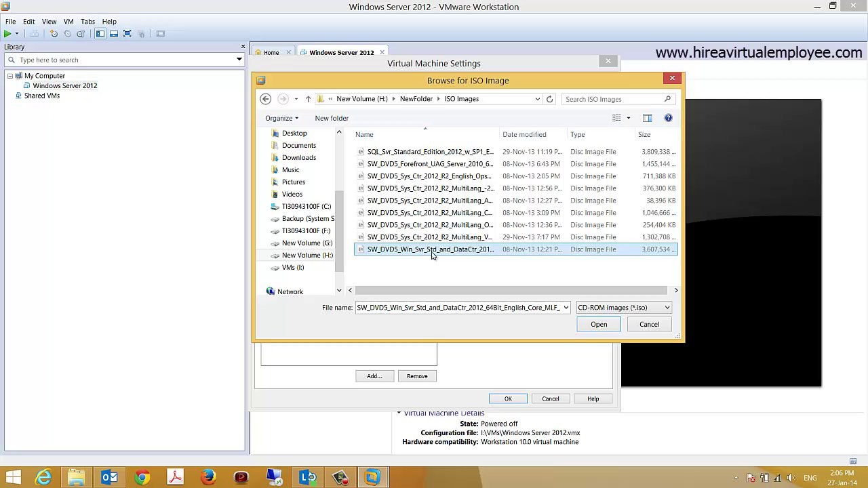Open the dialog Help icon
868x488 pixels.
668,118
